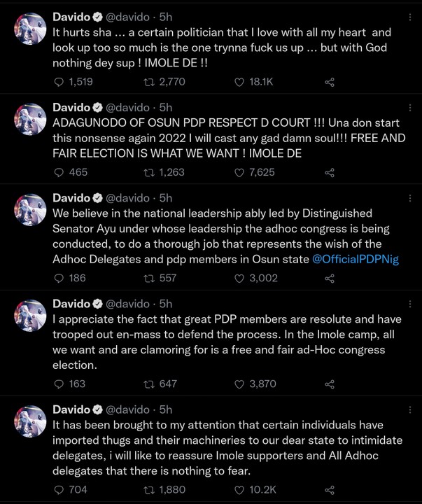Like the tweet with 3,002 likes
Screen dimensions: 422x504
coord(240,278)
